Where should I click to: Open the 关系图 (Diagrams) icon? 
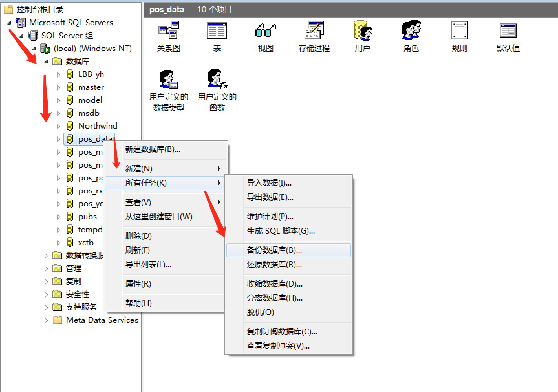click(x=168, y=30)
